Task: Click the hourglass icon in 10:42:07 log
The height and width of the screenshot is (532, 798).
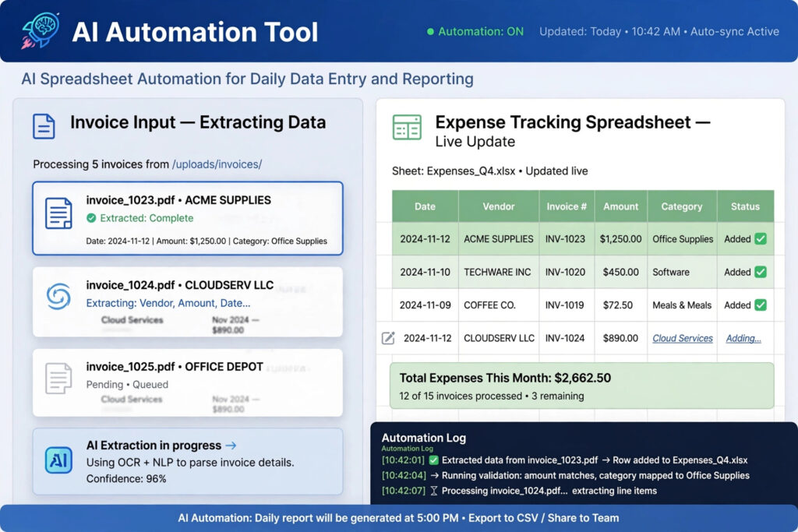Action: [x=433, y=491]
